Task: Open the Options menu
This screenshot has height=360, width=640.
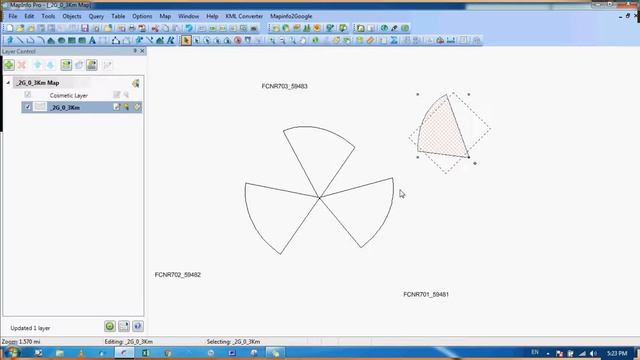Action: pyautogui.click(x=142, y=16)
